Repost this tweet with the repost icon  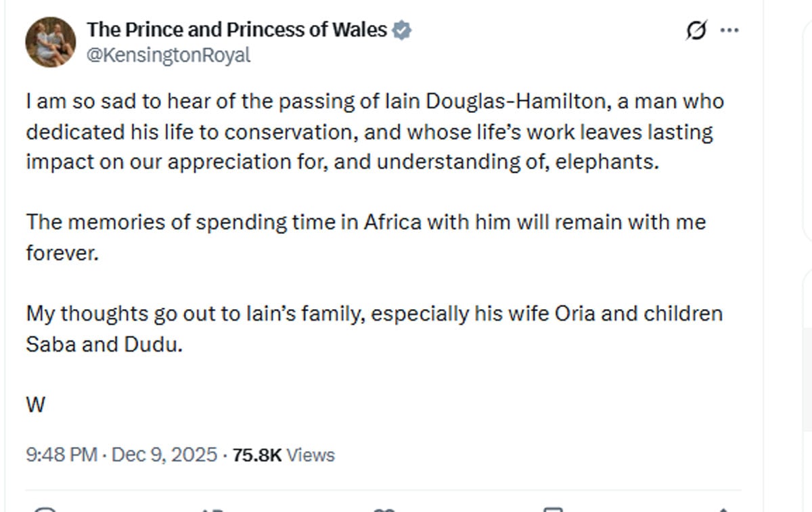[x=212, y=509]
